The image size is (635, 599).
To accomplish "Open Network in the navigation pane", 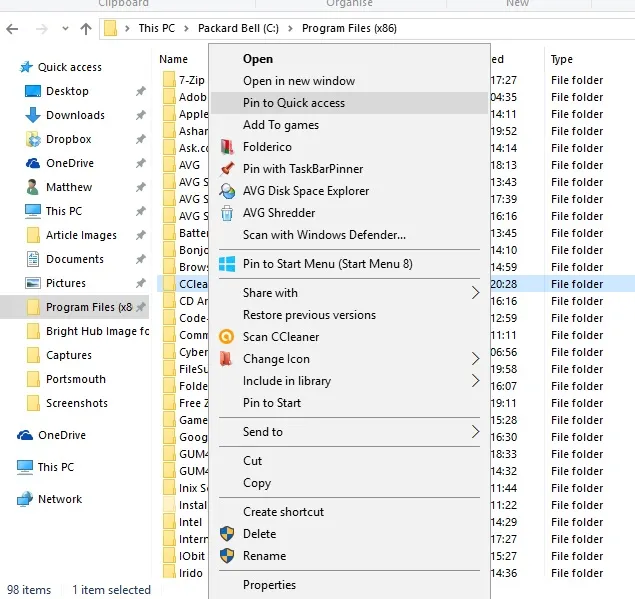I will point(60,499).
